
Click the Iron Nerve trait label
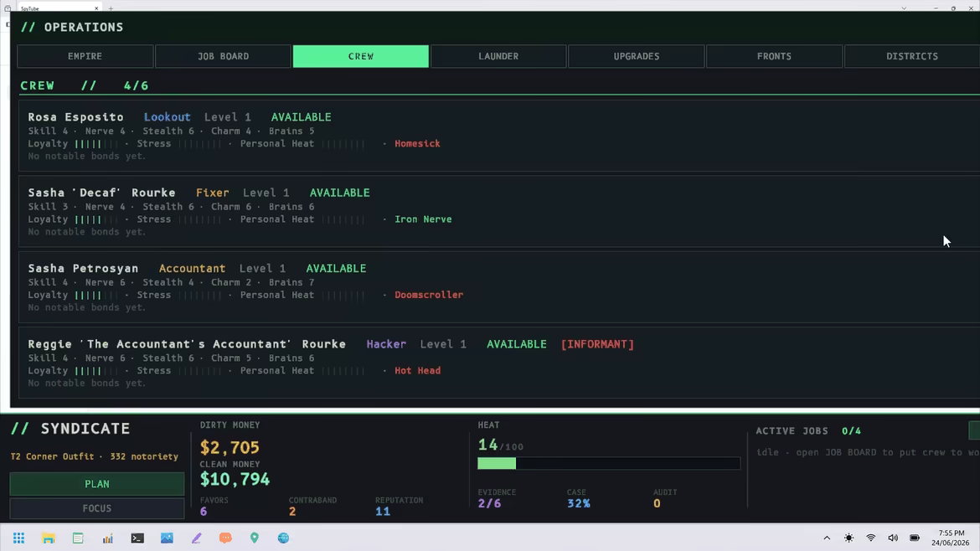coord(423,219)
